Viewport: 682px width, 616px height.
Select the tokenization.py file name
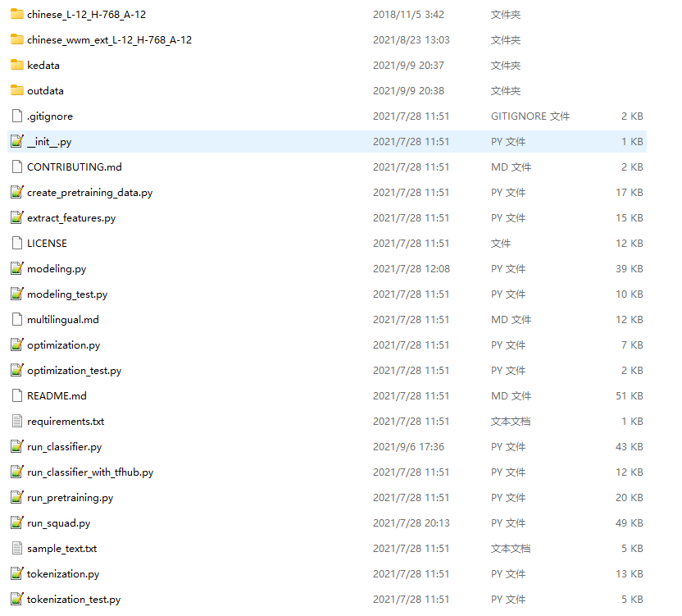(x=63, y=574)
